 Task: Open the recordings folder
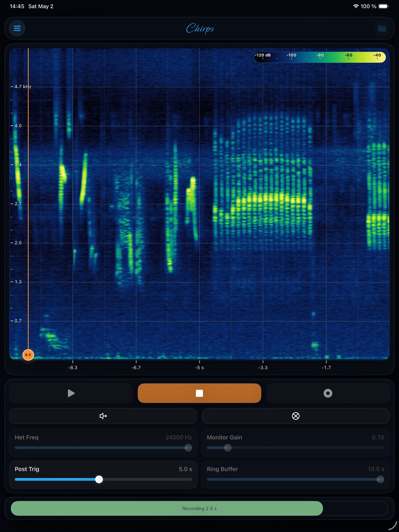tap(382, 28)
